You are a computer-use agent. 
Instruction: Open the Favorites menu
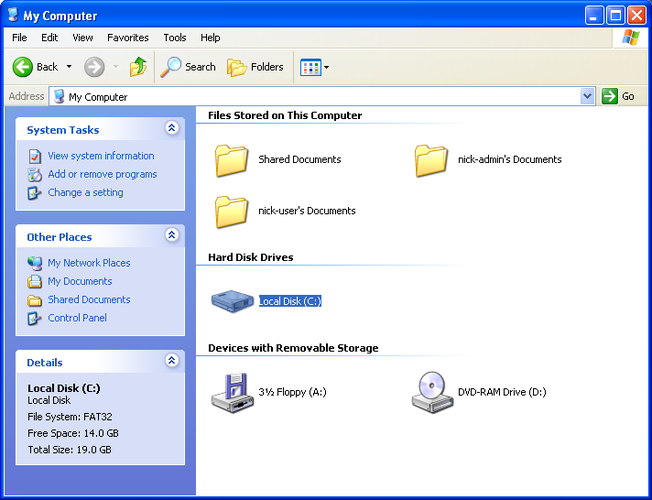(x=128, y=38)
